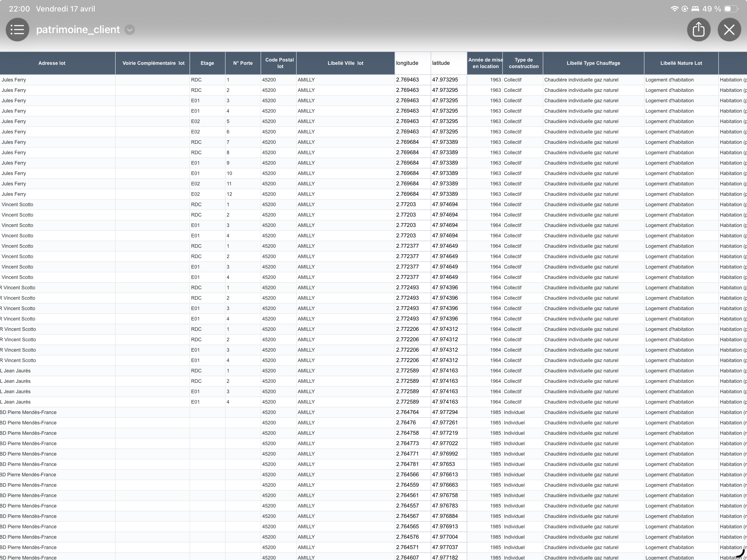Tap the sleep focus bed icon
The image size is (747, 560).
[695, 9]
